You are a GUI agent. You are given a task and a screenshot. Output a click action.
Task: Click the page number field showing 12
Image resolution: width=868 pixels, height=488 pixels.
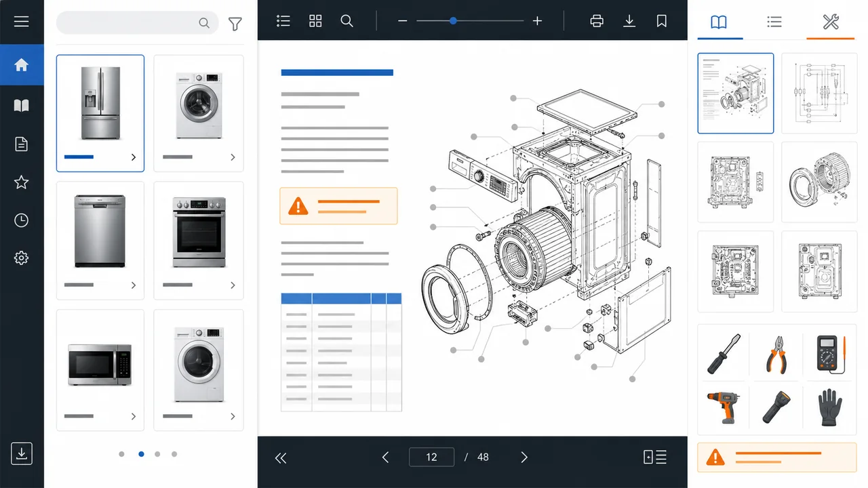432,457
